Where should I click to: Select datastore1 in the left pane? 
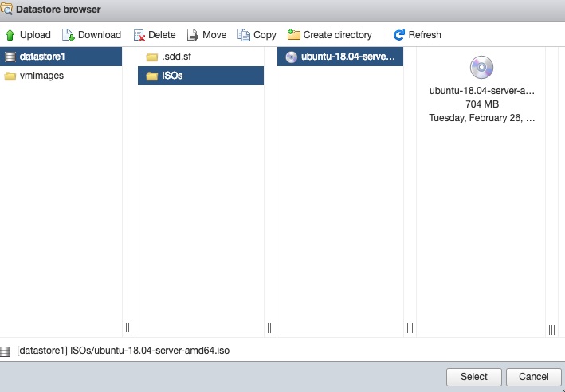(61, 57)
